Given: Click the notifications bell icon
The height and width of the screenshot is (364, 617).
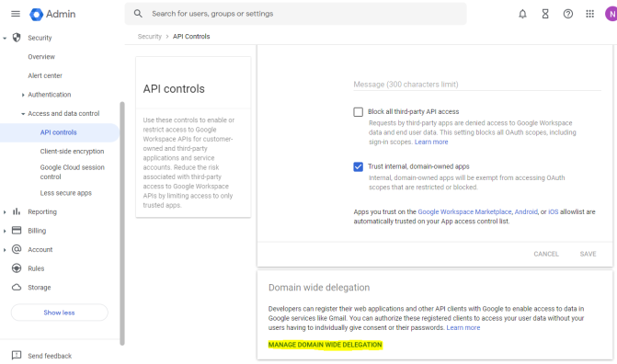Looking at the screenshot, I should [522, 14].
